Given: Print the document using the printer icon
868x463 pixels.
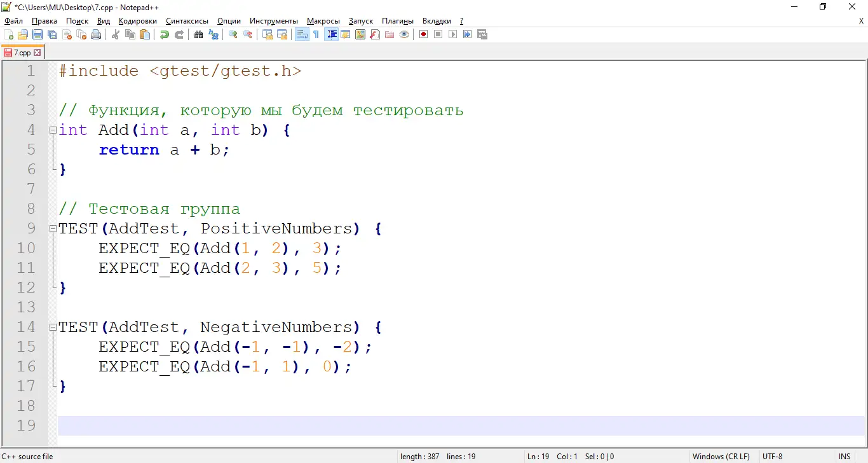Looking at the screenshot, I should pos(96,34).
